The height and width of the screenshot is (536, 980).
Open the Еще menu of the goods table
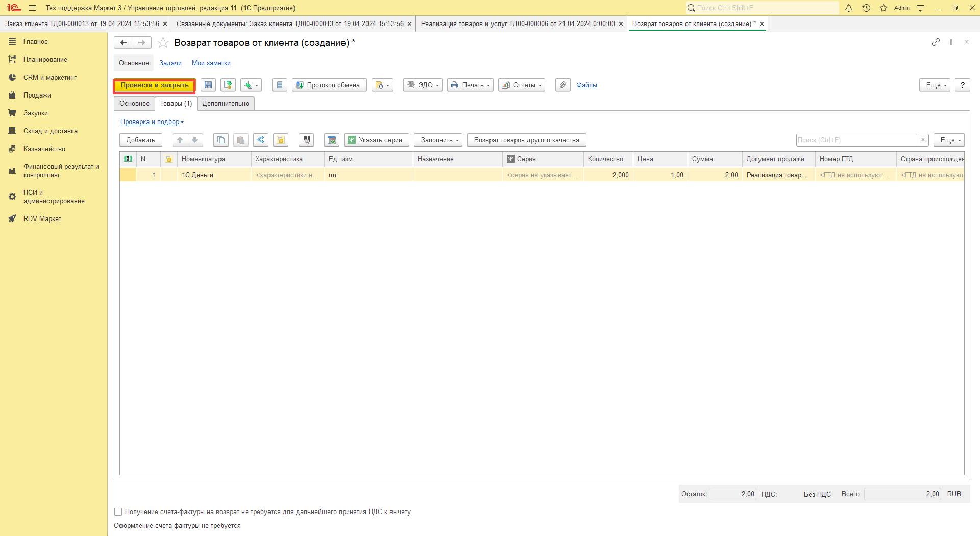949,140
